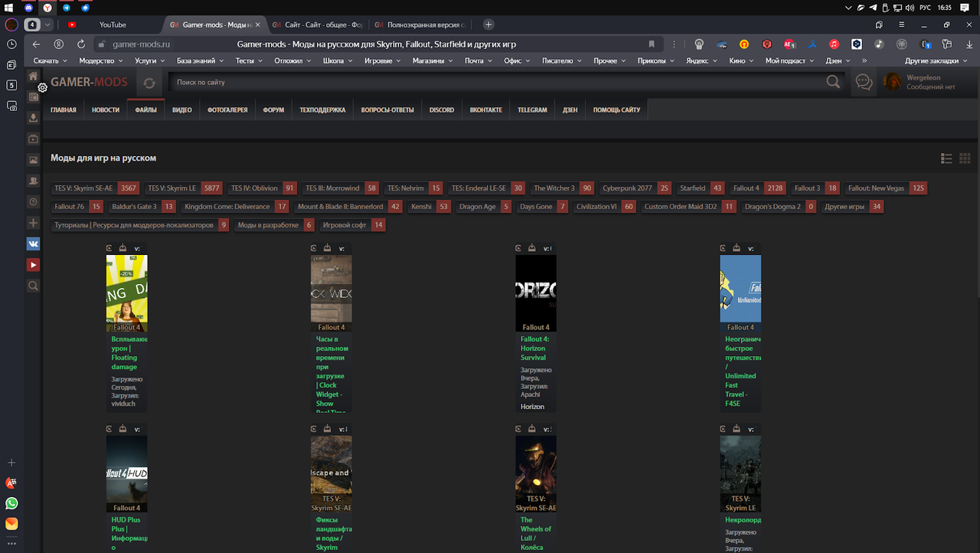Open the home icon in site sidebar

pyautogui.click(x=33, y=76)
